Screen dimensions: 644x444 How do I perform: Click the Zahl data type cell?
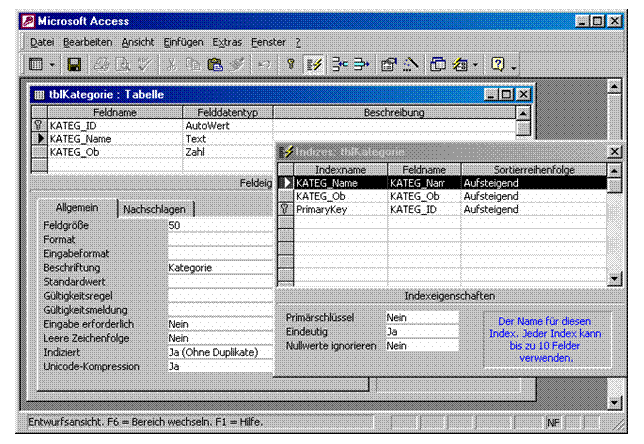click(228, 152)
